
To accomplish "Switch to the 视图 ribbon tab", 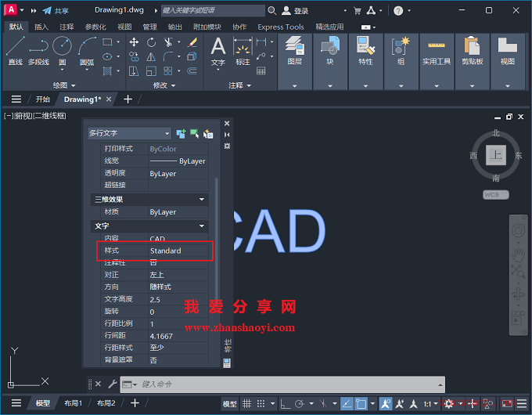I will click(124, 27).
